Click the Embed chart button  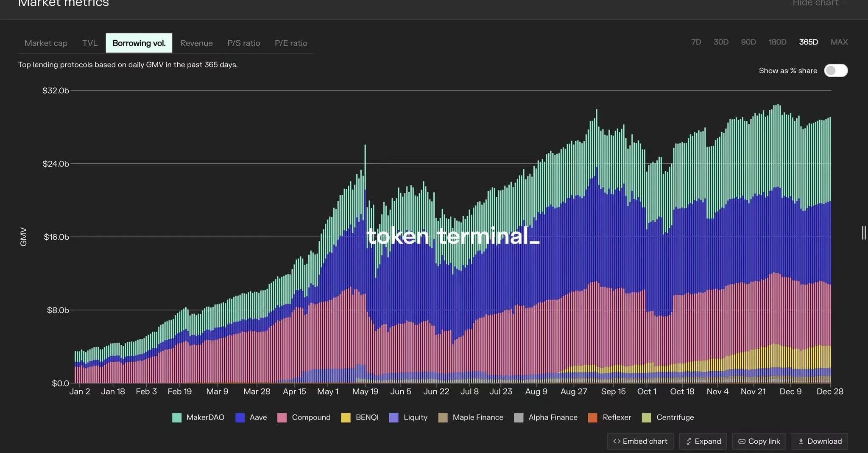coord(640,442)
